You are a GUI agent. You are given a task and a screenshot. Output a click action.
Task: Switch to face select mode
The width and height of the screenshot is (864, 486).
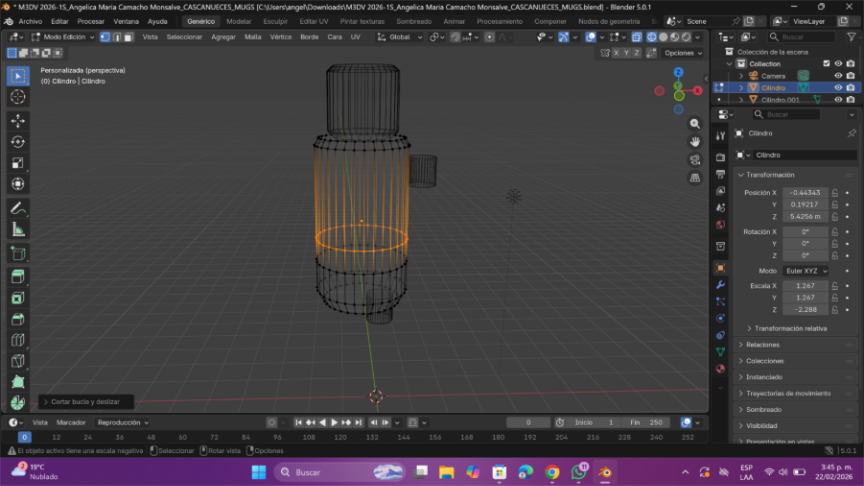click(x=128, y=37)
